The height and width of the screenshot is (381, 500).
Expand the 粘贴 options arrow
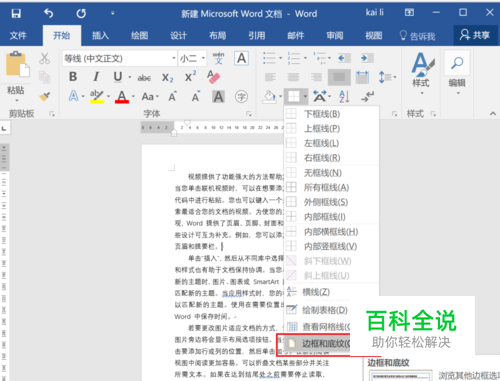pyautogui.click(x=16, y=100)
